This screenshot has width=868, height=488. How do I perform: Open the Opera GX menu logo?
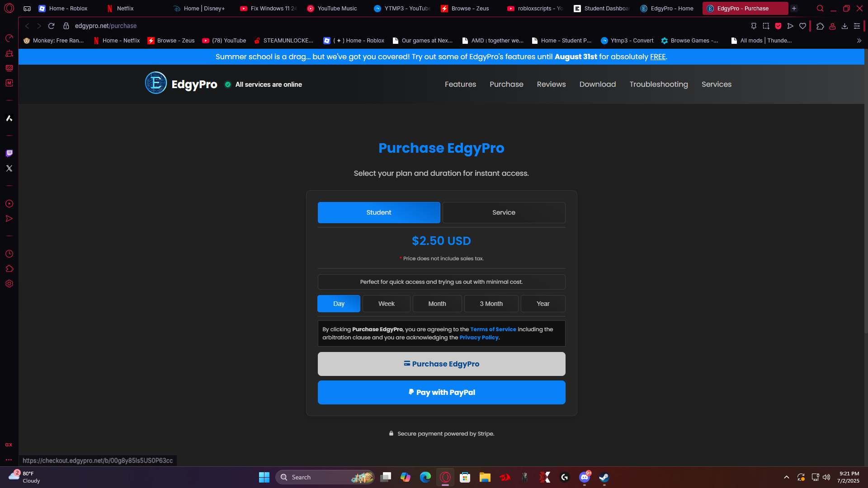click(x=9, y=8)
